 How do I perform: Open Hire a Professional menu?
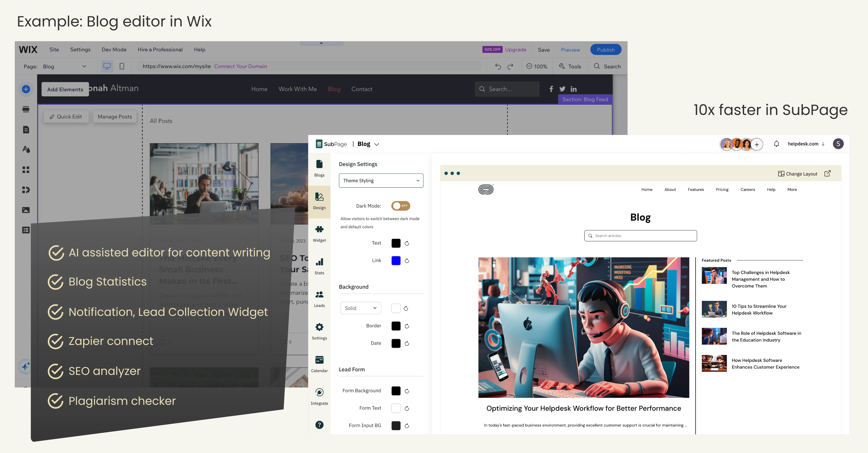click(160, 49)
